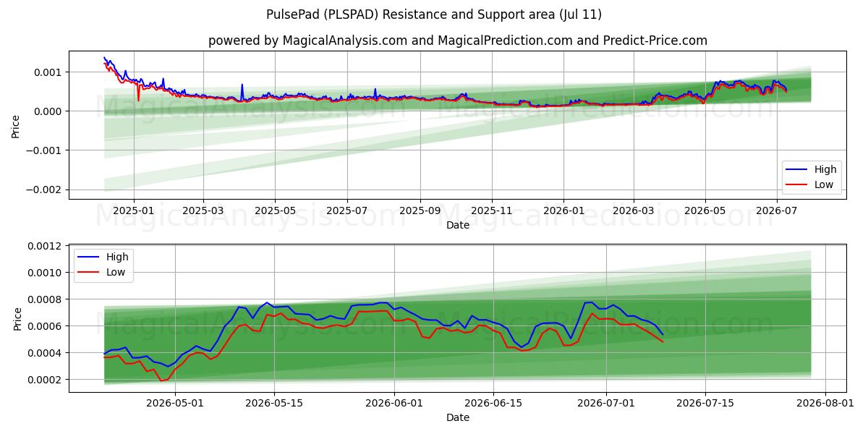Click the '0.000' price tick in upper chart
Image resolution: width=868 pixels, height=434 pixels.
pyautogui.click(x=50, y=111)
